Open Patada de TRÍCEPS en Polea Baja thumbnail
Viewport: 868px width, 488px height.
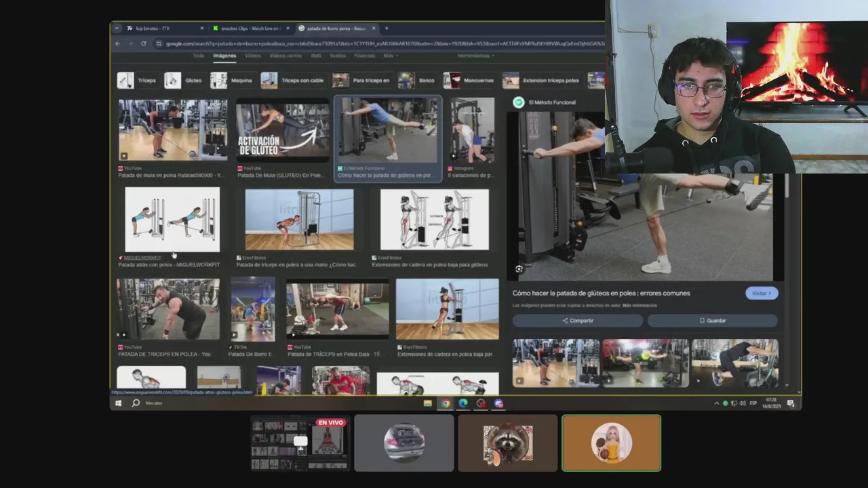point(338,309)
